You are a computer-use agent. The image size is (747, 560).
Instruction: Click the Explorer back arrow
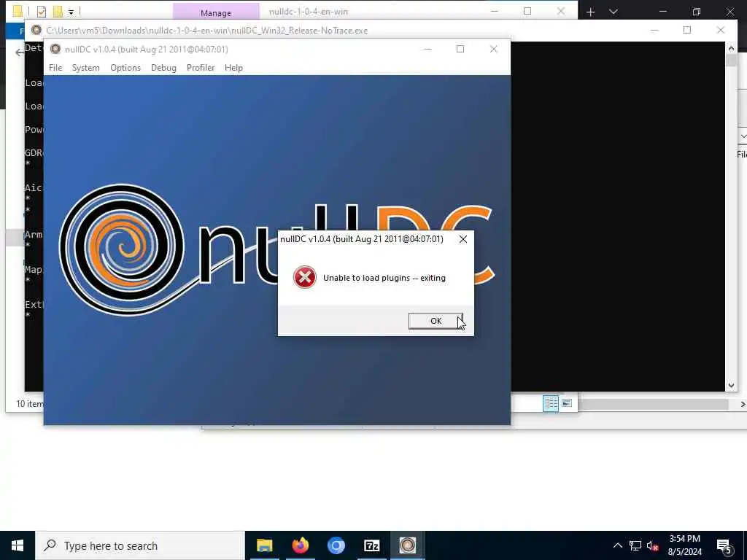(x=19, y=52)
